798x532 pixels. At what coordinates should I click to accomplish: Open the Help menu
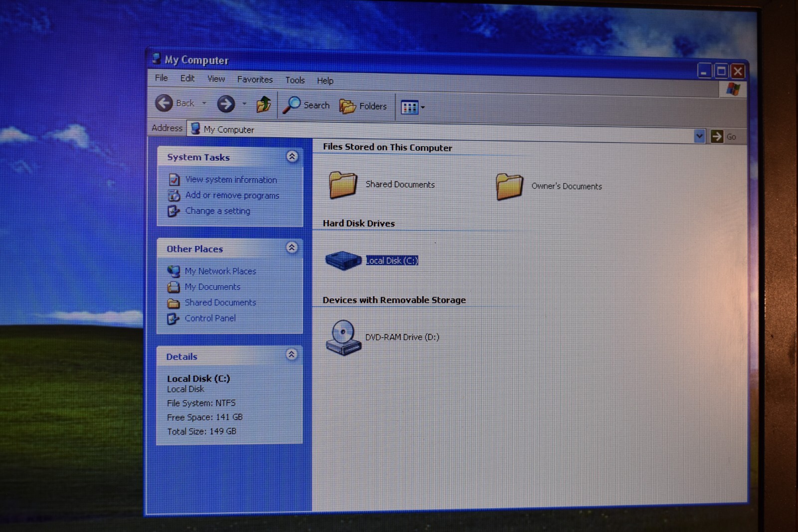(x=325, y=80)
